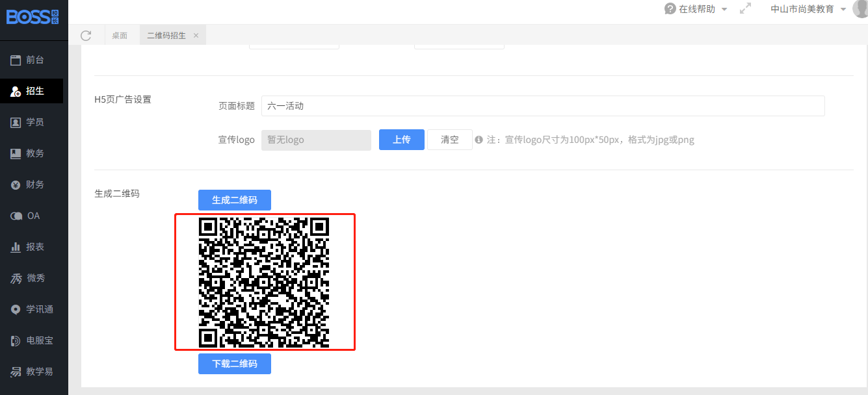Open the 学员 menu
This screenshot has width=868, height=395.
coord(34,122)
